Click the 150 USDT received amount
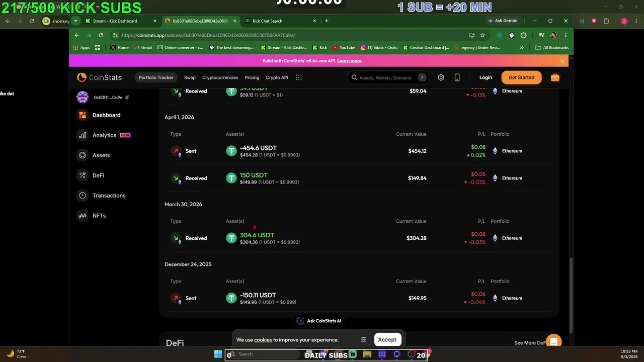This screenshot has height=362, width=644. [x=254, y=175]
